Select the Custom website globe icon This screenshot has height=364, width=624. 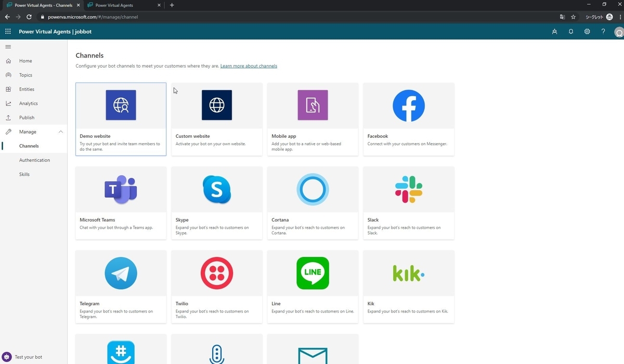click(217, 105)
